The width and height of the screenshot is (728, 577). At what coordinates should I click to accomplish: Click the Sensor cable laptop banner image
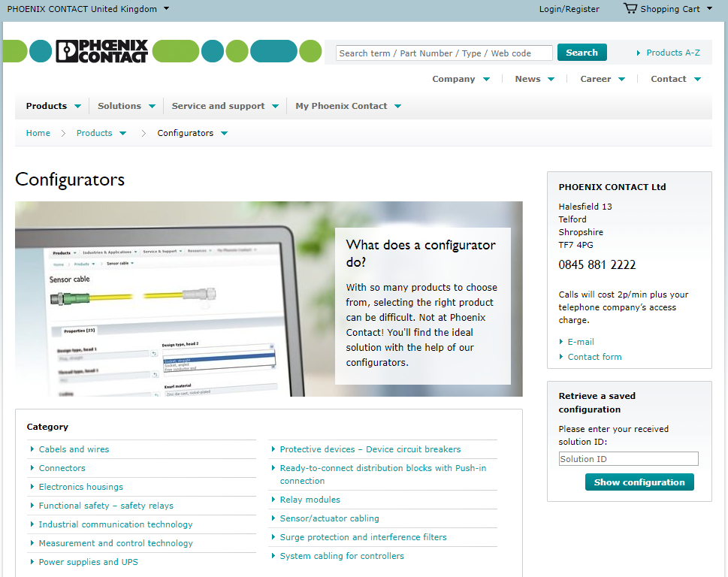tap(174, 299)
